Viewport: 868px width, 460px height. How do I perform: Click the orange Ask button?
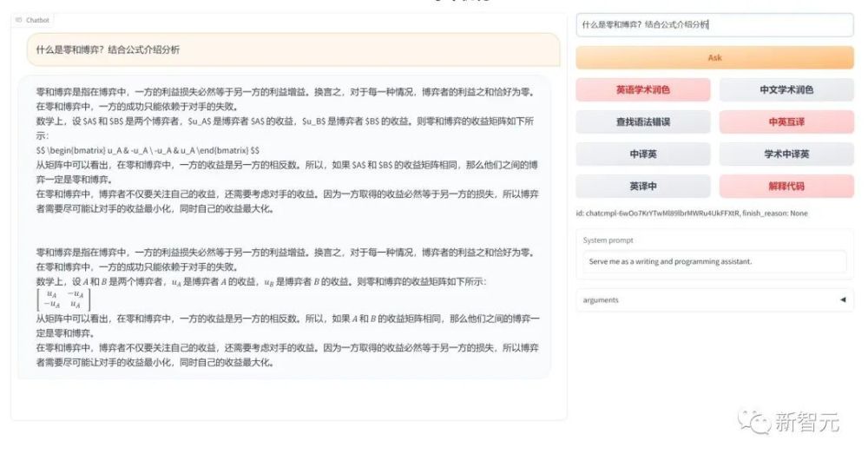(714, 57)
